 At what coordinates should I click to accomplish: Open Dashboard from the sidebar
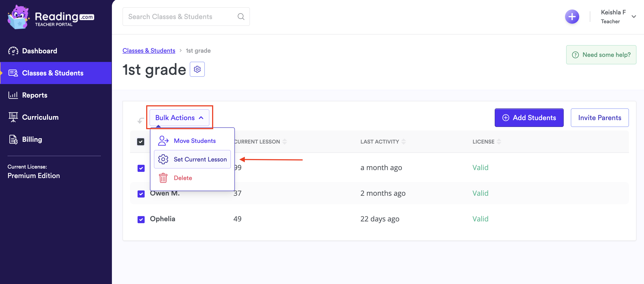coord(40,51)
